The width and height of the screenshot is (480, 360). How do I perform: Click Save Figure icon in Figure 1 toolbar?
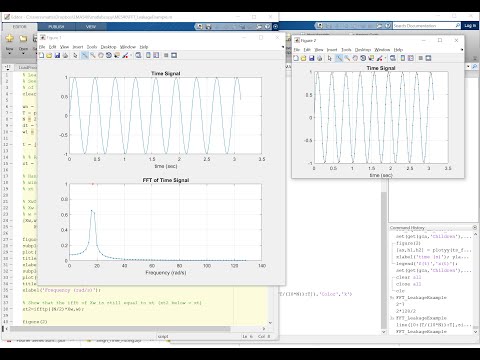[x=57, y=55]
